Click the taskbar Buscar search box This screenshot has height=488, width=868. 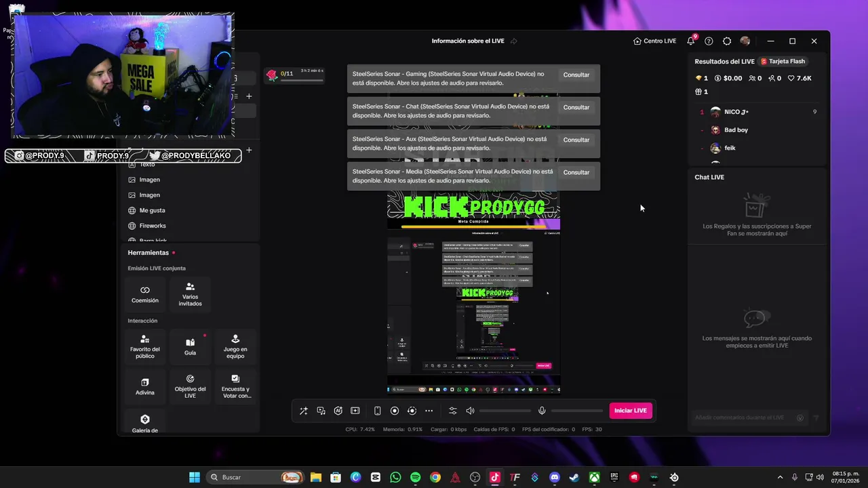click(x=254, y=477)
